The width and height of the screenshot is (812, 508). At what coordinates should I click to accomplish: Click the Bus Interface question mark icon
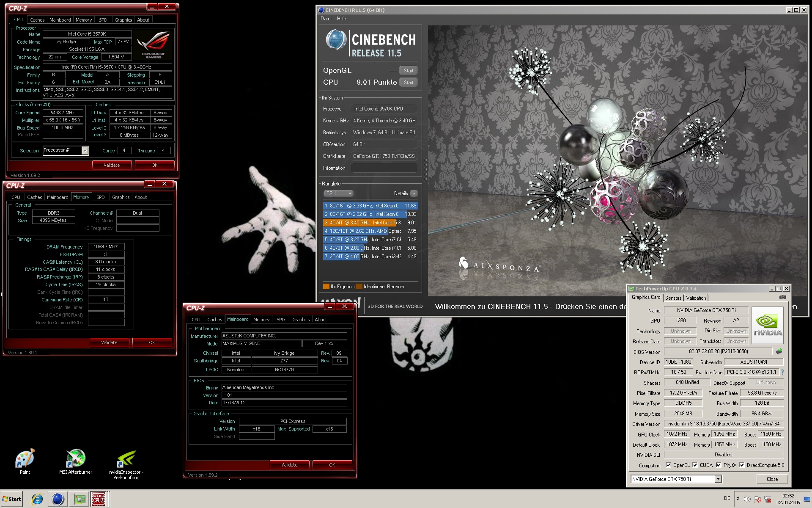point(782,372)
